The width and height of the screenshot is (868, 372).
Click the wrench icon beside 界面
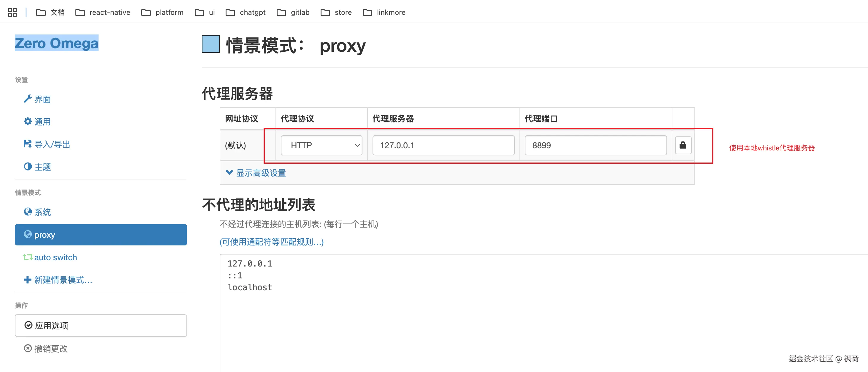pyautogui.click(x=28, y=99)
